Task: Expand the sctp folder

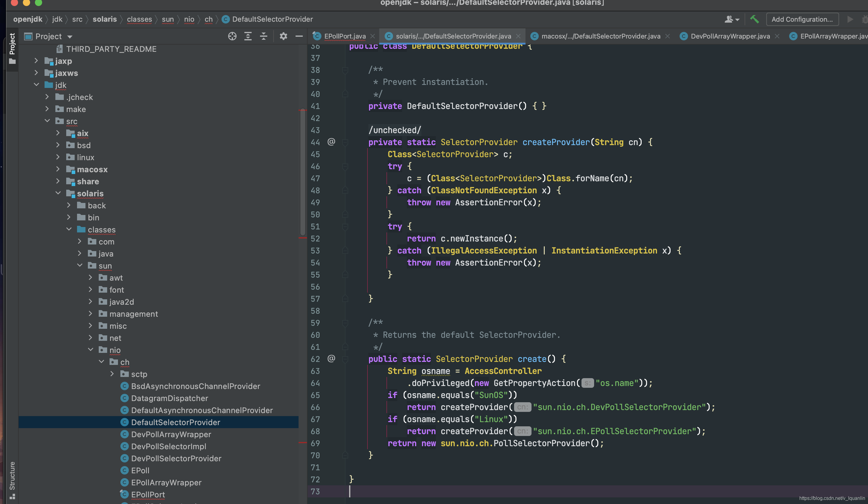Action: [x=112, y=374]
